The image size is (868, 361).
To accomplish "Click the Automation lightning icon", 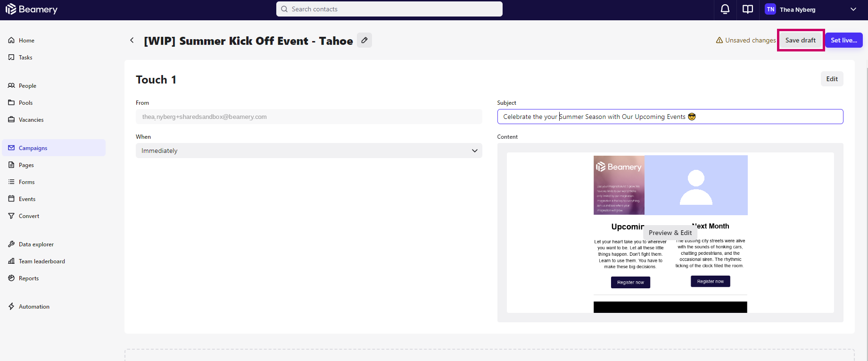I will point(11,306).
